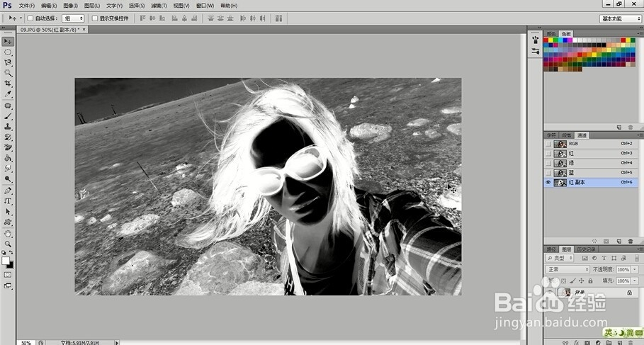Select the Dodge tool

pyautogui.click(x=8, y=179)
